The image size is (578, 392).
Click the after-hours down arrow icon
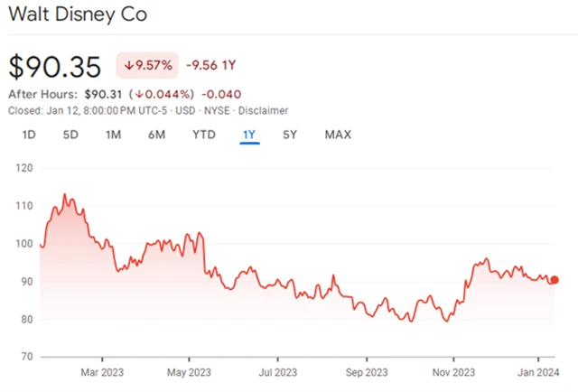coord(140,95)
